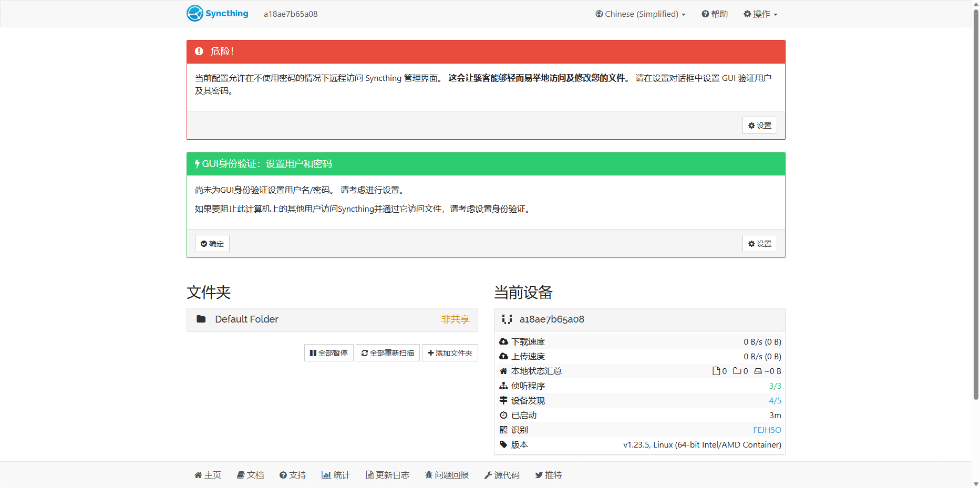Open the Chinese (Simplified) language dropdown
The width and height of the screenshot is (980, 488).
click(x=640, y=14)
